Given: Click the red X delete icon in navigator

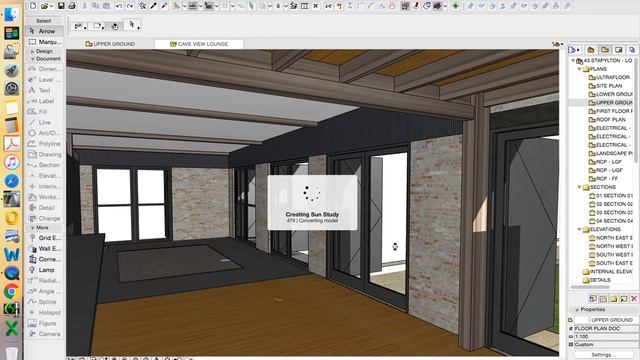Looking at the screenshot, I should tap(634, 299).
